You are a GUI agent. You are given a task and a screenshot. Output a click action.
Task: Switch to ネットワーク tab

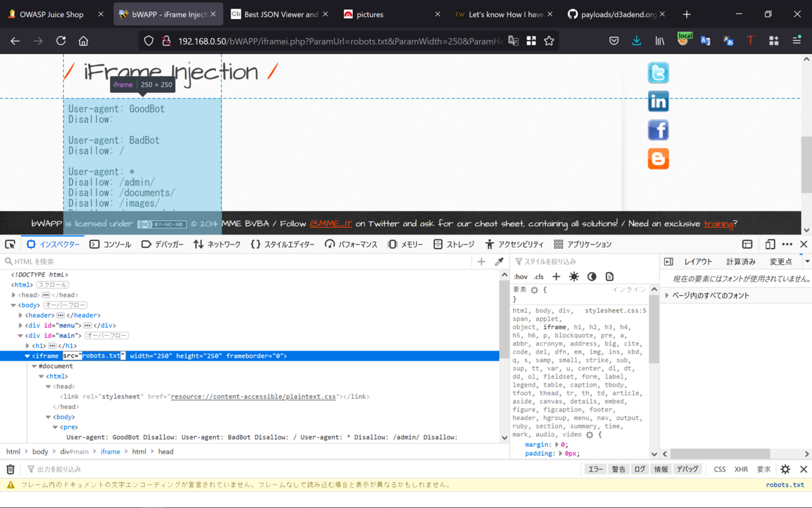point(216,245)
